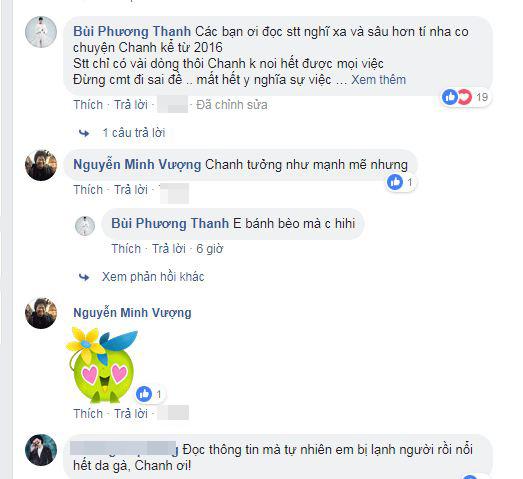Open Nguyễn Minh Vượng's avatar beside 'Chanh tưởng' comment
This screenshot has height=479, width=523.
pos(41,165)
